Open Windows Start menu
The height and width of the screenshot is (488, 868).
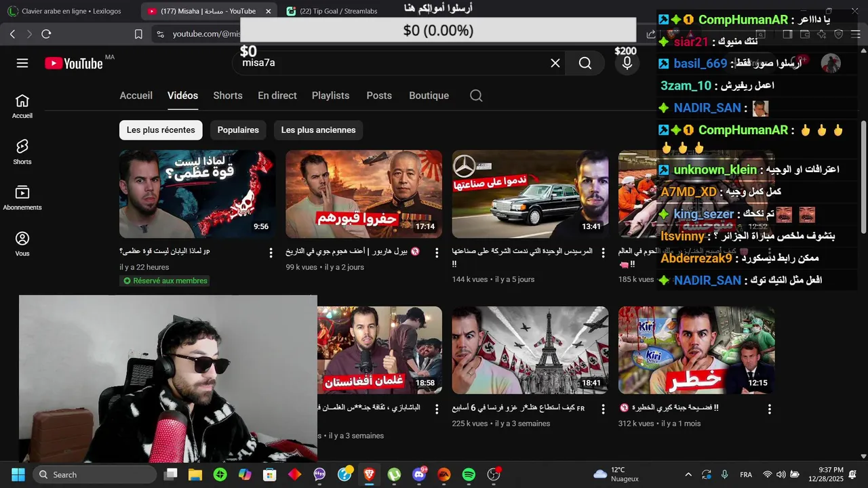(x=18, y=474)
